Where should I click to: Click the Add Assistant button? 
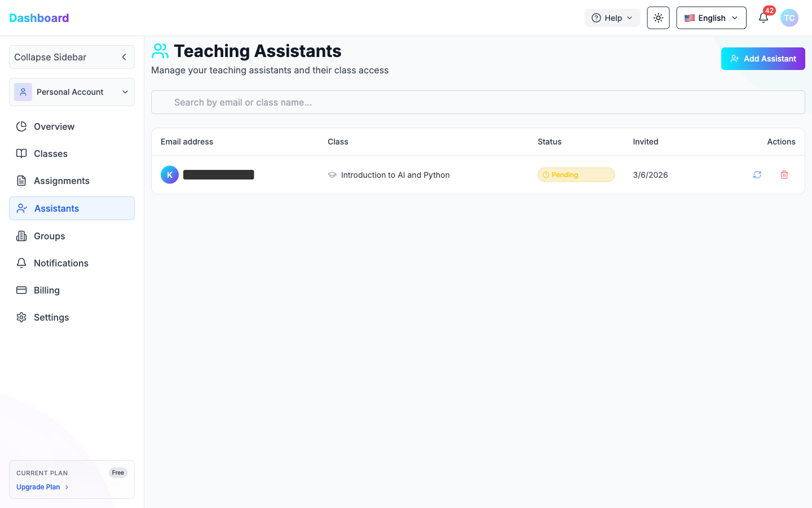coord(763,59)
